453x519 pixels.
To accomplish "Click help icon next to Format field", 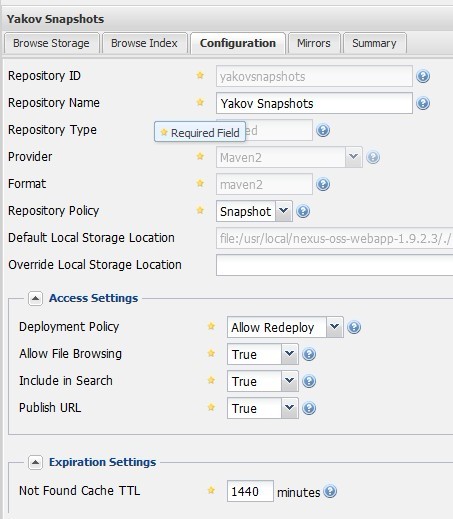I will click(x=323, y=184).
